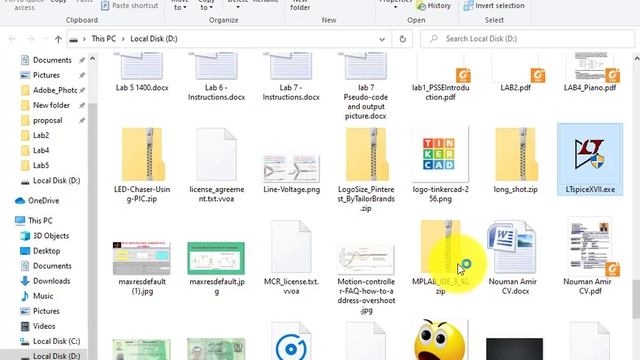This screenshot has width=640, height=360.
Task: Select the LAB2.pdf file
Action: click(515, 72)
